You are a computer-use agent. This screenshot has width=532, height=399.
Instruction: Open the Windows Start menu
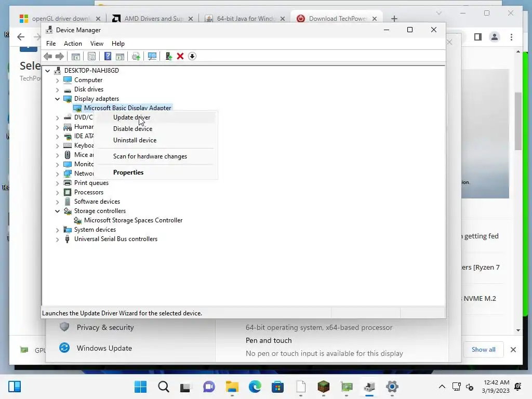click(x=140, y=387)
